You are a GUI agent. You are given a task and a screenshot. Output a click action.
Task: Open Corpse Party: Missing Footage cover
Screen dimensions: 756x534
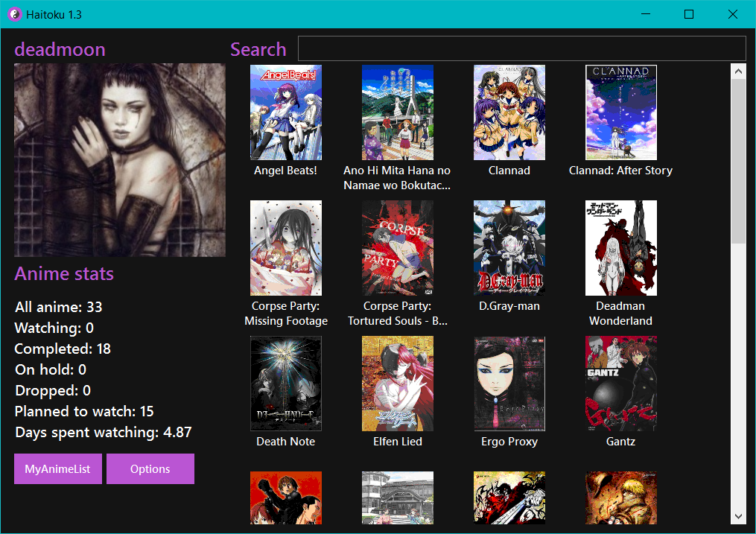(285, 248)
